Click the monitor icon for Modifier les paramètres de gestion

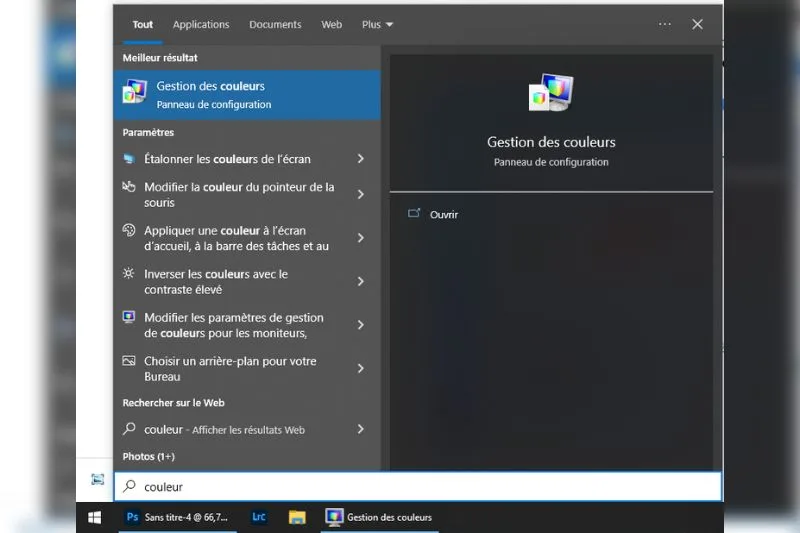tap(129, 317)
